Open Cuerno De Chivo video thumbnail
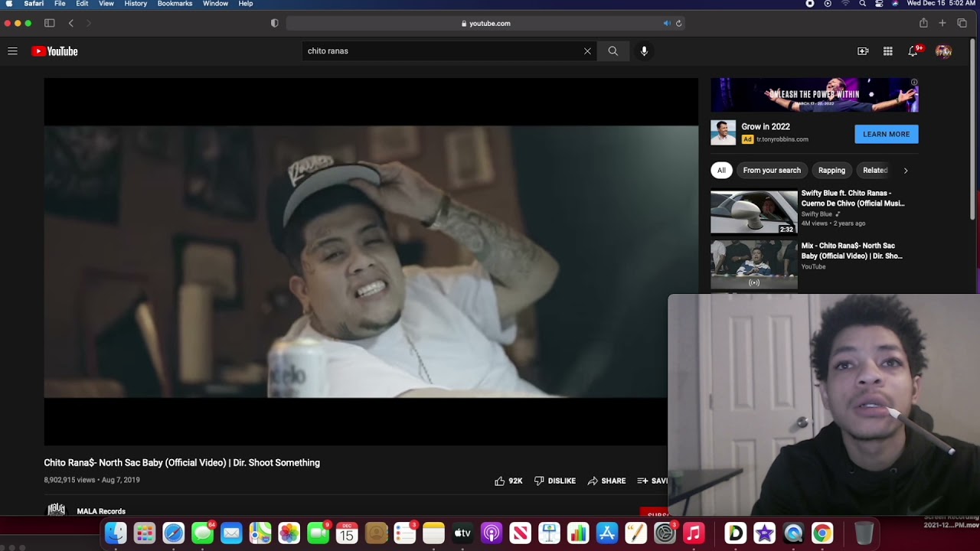This screenshot has width=980, height=551. [x=754, y=212]
